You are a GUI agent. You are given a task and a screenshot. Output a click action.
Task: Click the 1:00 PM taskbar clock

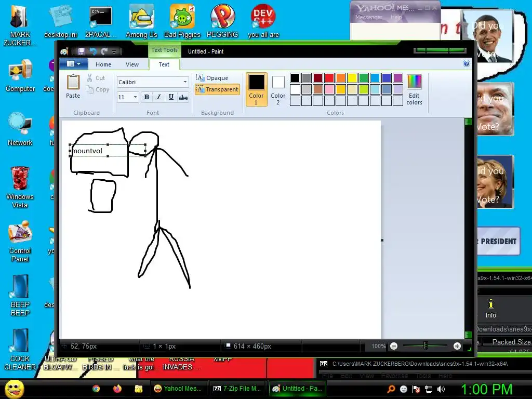[486, 389]
